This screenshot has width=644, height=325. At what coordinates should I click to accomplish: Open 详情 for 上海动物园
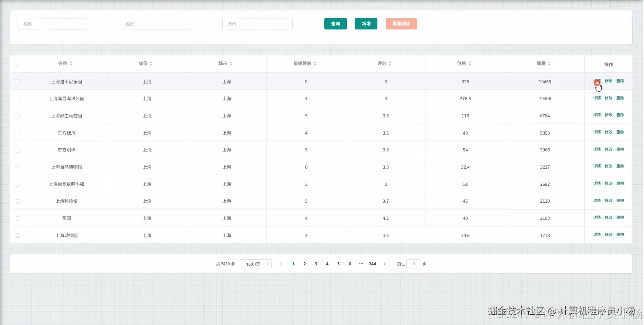[597, 235]
